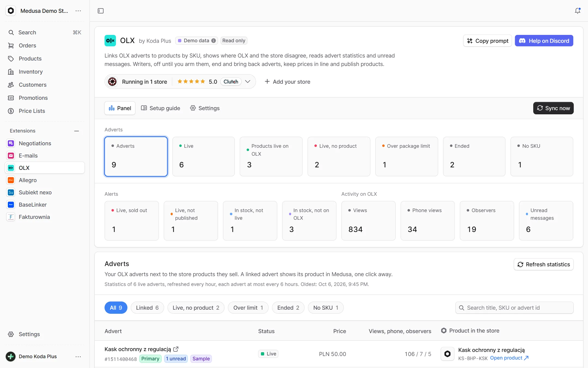This screenshot has height=368, width=588.
Task: Click Copy prompt
Action: (x=488, y=41)
